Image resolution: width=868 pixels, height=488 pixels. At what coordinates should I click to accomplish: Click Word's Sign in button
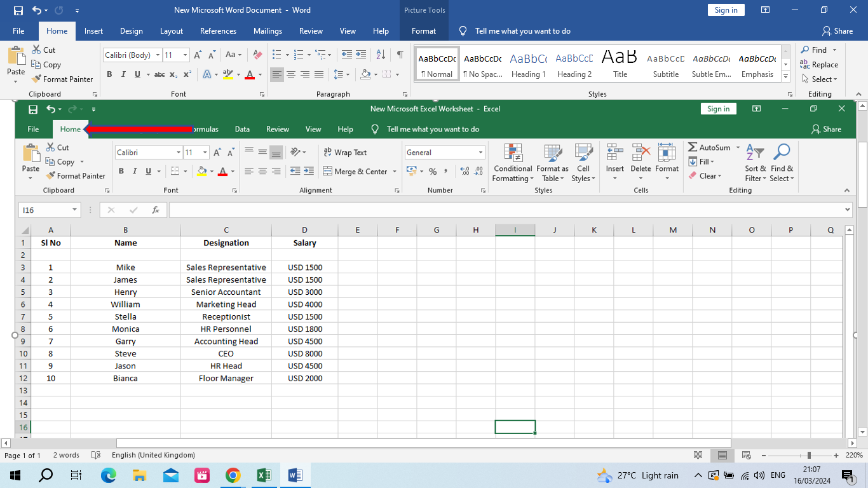pos(726,10)
